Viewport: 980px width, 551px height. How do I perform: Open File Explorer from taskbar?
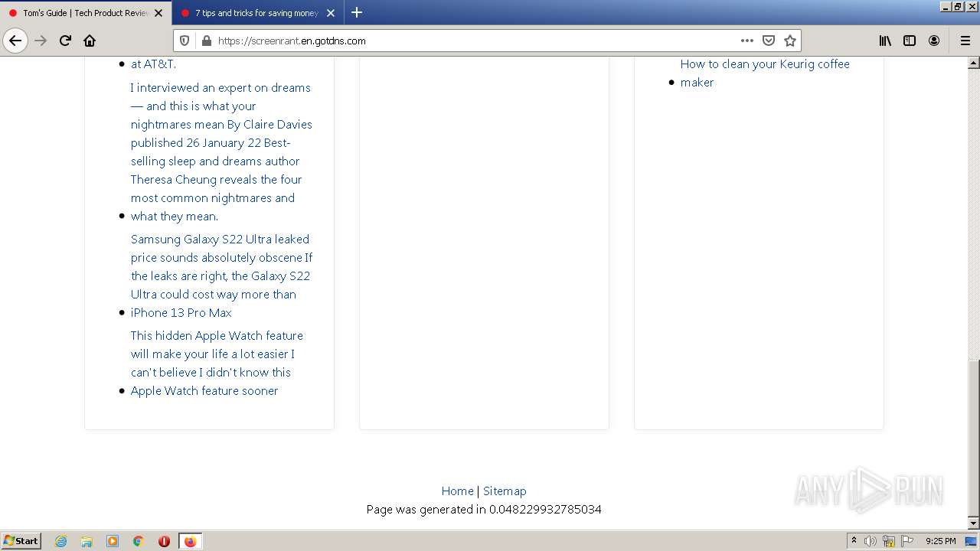[x=87, y=541]
